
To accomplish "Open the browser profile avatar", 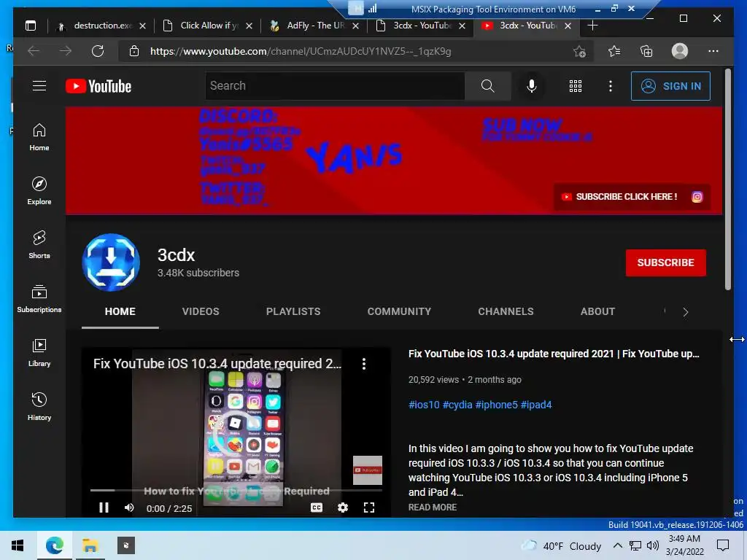I will click(x=680, y=51).
